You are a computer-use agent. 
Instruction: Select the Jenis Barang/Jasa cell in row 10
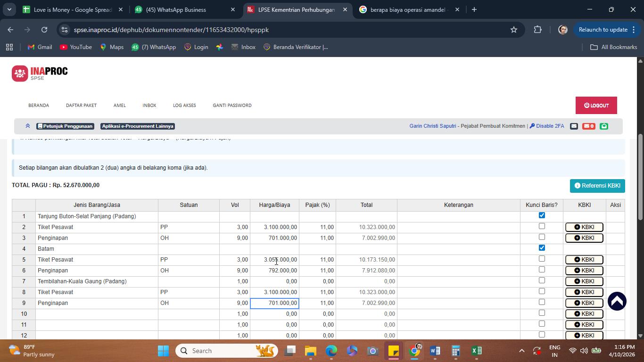(97, 314)
